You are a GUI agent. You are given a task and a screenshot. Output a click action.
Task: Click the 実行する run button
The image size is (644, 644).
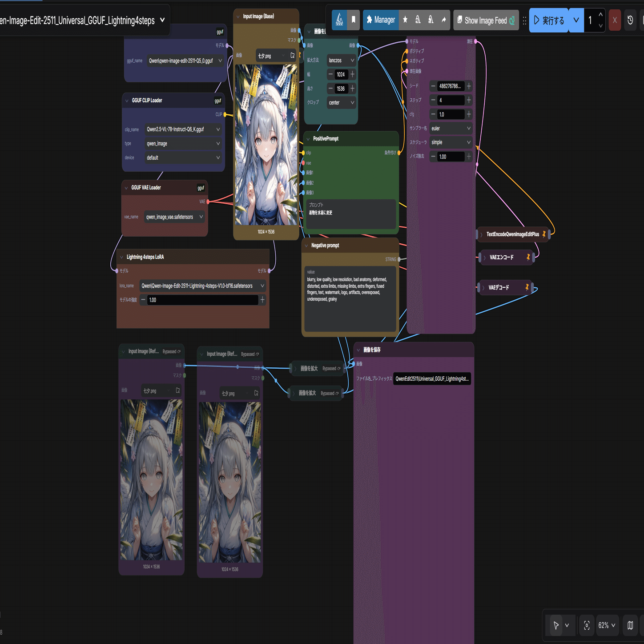548,20
